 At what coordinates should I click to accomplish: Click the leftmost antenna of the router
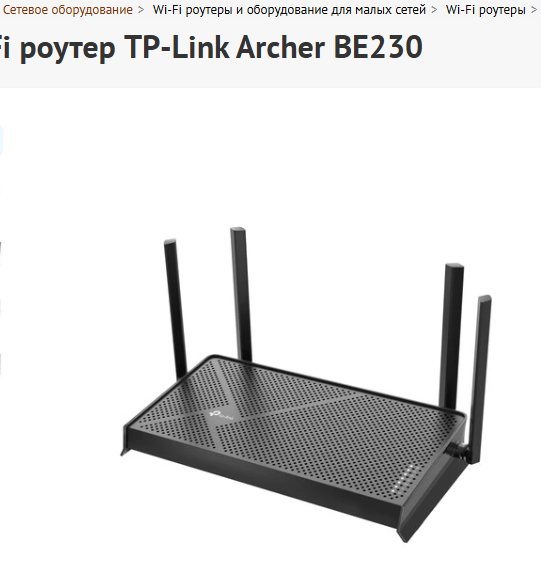tap(175, 310)
